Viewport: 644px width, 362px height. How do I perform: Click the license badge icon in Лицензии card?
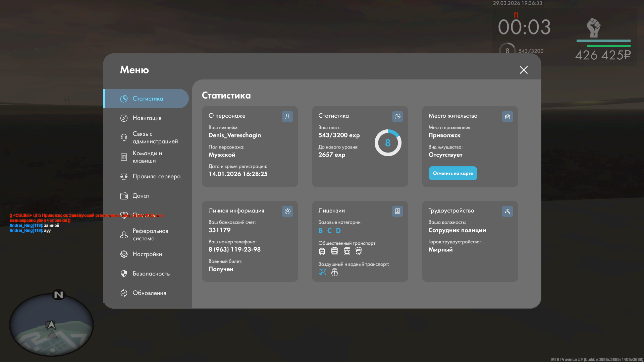click(397, 211)
